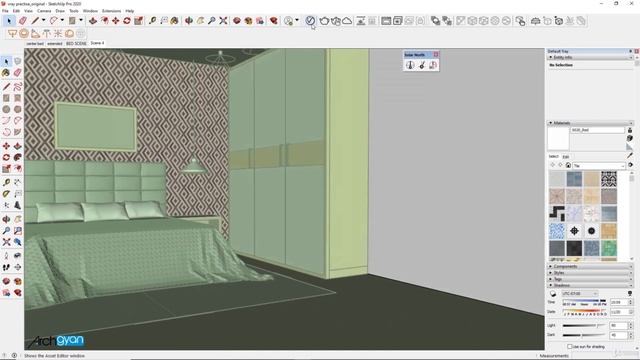Open arc tool variants dropdown arrow
This screenshot has height=360, width=640.
pyautogui.click(x=62, y=20)
